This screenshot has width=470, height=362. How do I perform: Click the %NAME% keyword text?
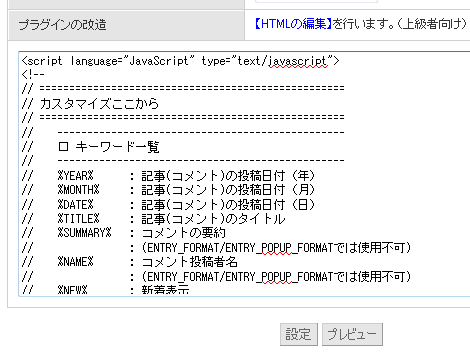click(75, 262)
